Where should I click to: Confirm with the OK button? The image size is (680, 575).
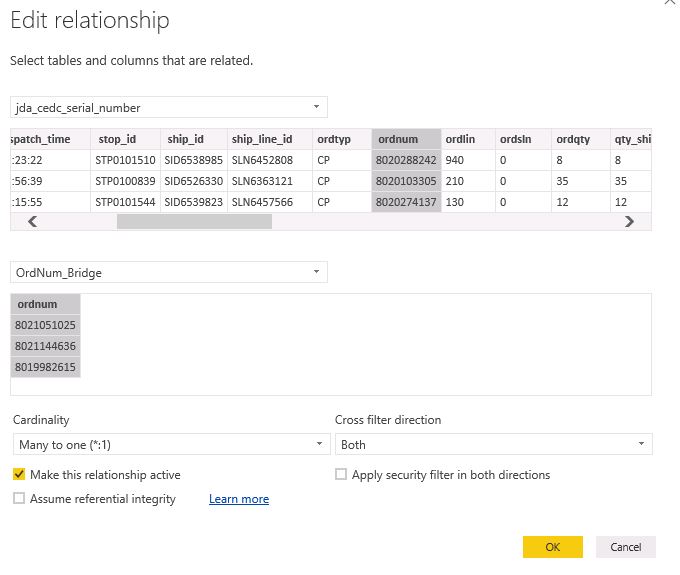pyautogui.click(x=552, y=547)
